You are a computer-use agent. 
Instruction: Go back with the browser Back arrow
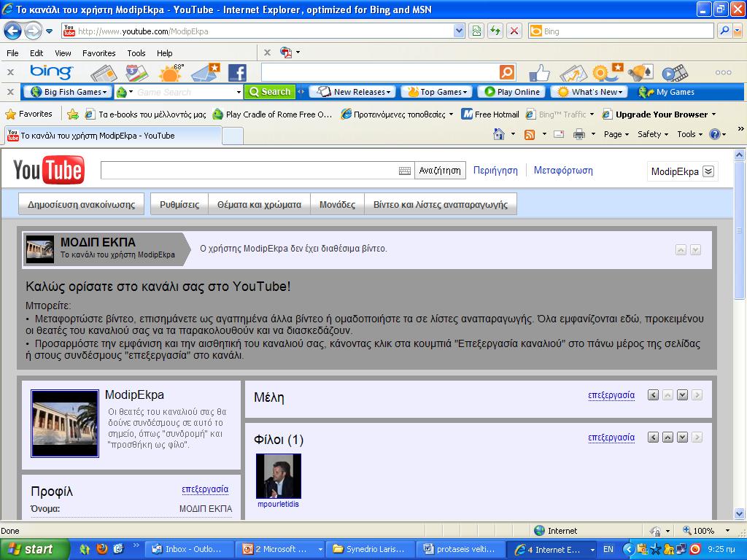tap(12, 31)
